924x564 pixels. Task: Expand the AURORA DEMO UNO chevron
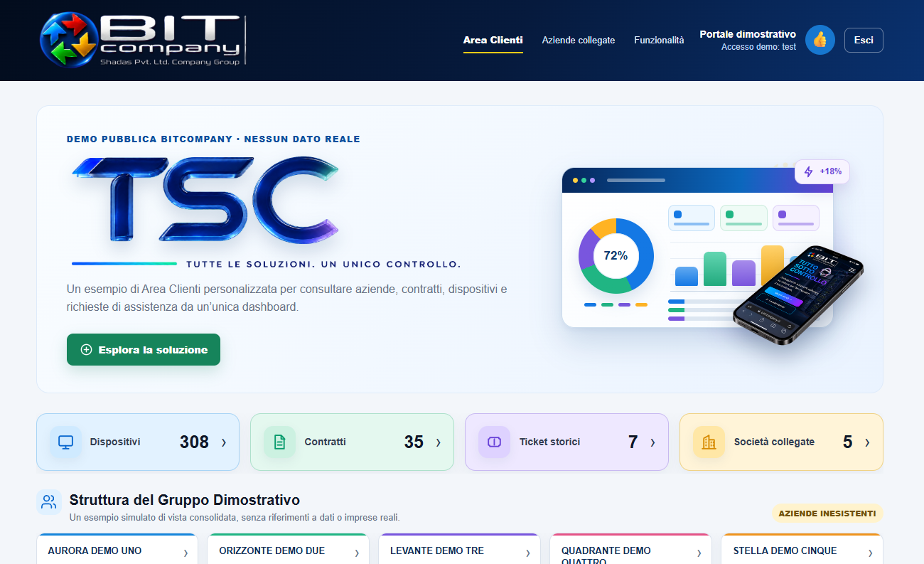[186, 553]
